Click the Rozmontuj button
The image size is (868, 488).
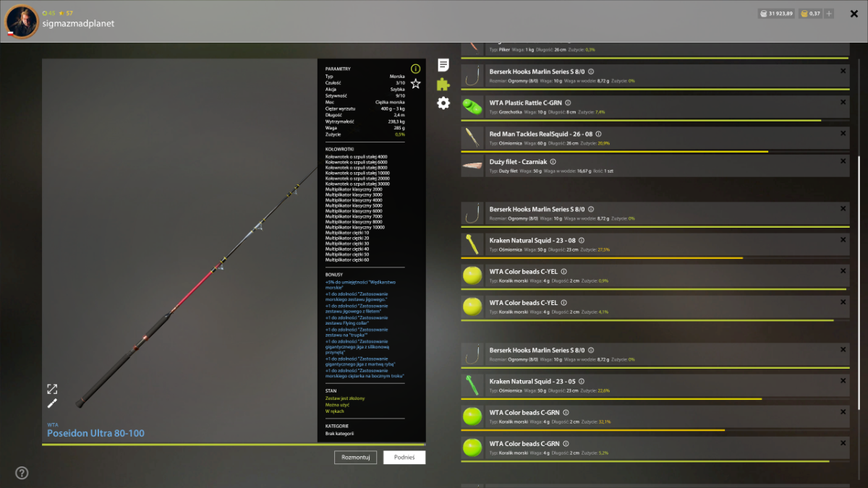point(355,457)
